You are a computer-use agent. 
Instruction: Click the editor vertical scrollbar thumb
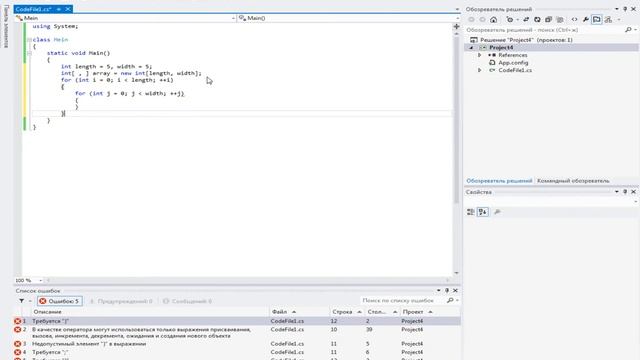coord(456,120)
